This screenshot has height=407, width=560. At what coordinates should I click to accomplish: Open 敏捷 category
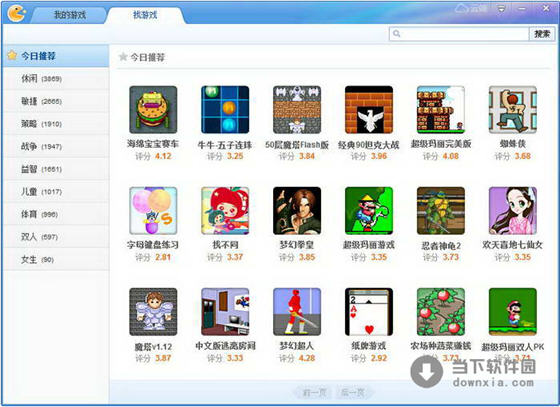click(x=56, y=101)
